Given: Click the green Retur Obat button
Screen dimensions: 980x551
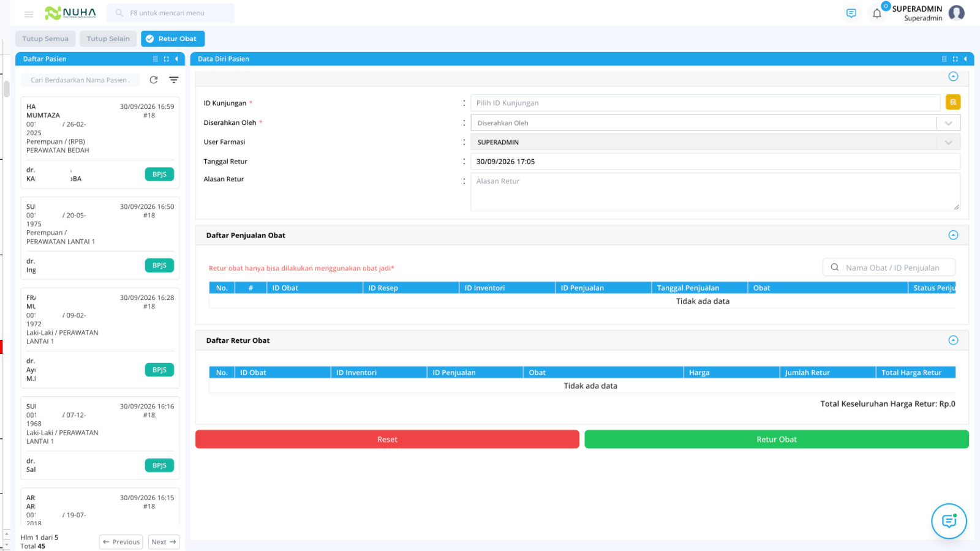Looking at the screenshot, I should pos(777,440).
